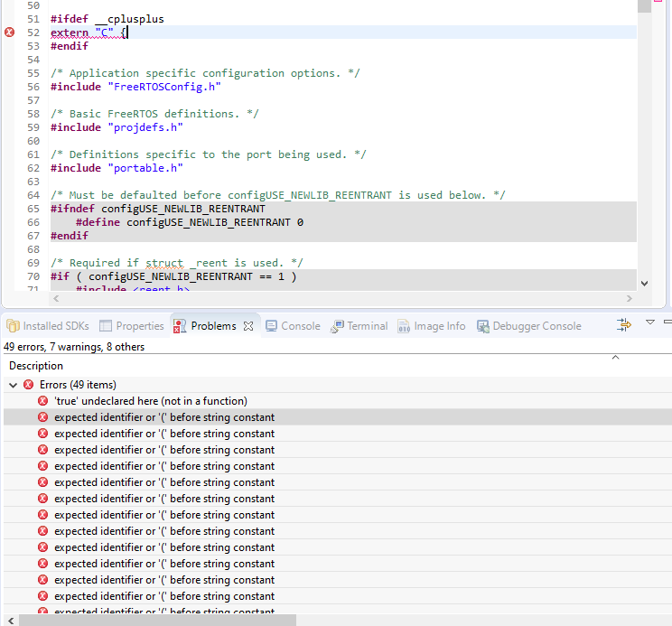
Task: Click the sort arrow above the Description header
Action: (615, 358)
